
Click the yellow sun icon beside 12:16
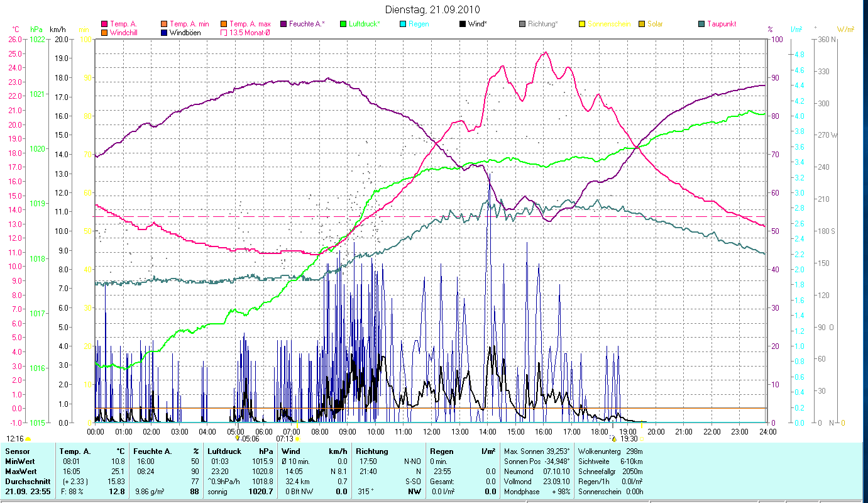coord(28,438)
